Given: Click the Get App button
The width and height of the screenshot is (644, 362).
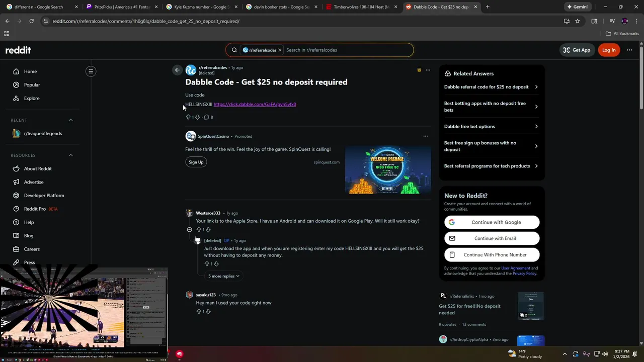Looking at the screenshot, I should click(577, 50).
